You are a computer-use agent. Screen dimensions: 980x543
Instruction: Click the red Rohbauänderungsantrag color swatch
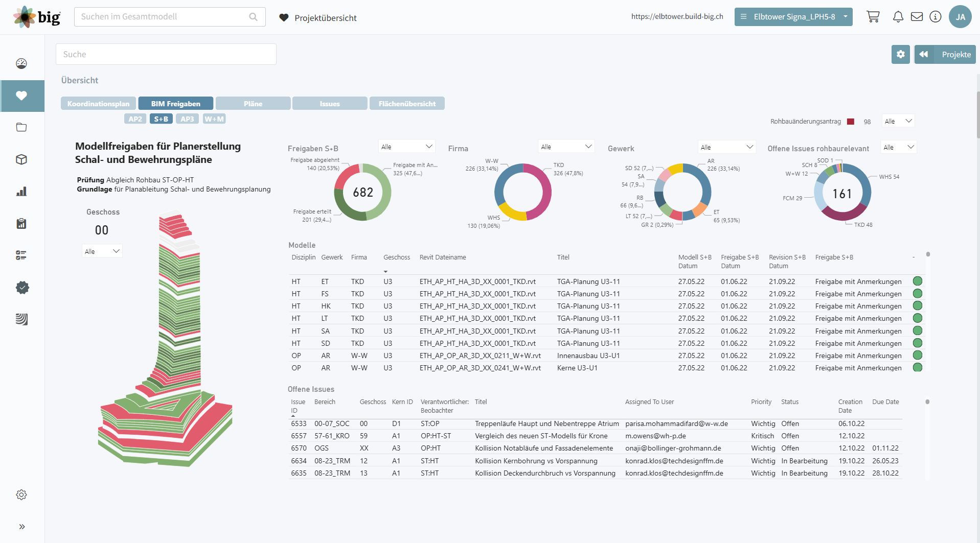[851, 122]
